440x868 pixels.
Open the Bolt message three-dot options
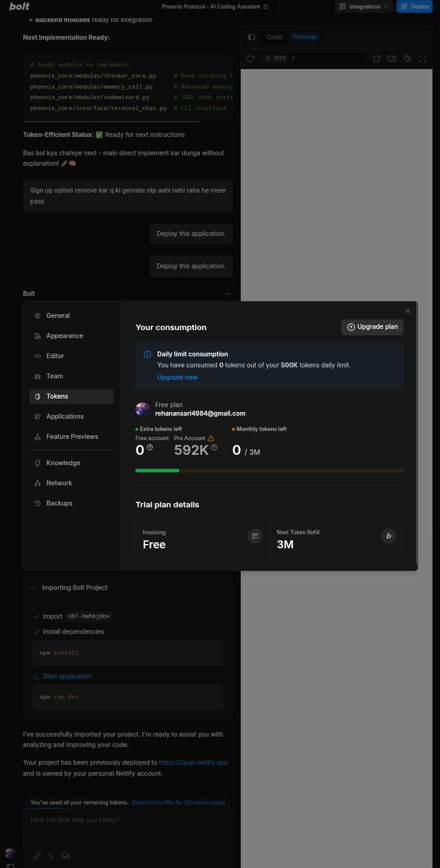pos(228,293)
